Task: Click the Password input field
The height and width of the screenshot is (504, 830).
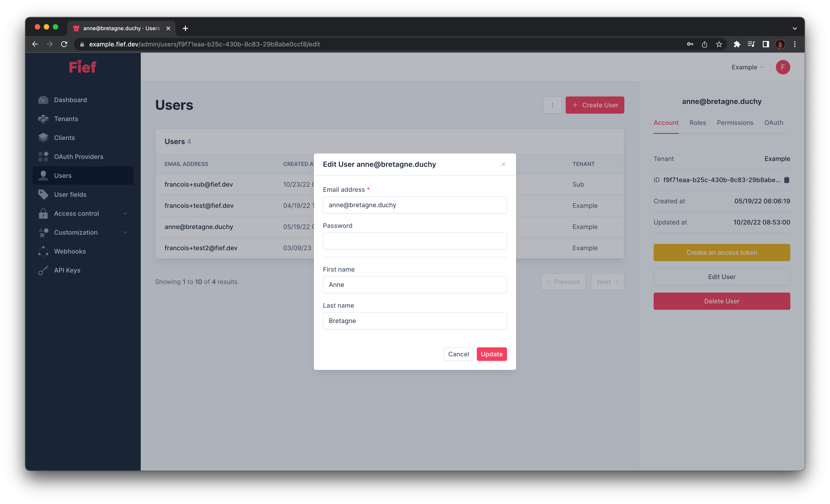Action: (x=415, y=241)
